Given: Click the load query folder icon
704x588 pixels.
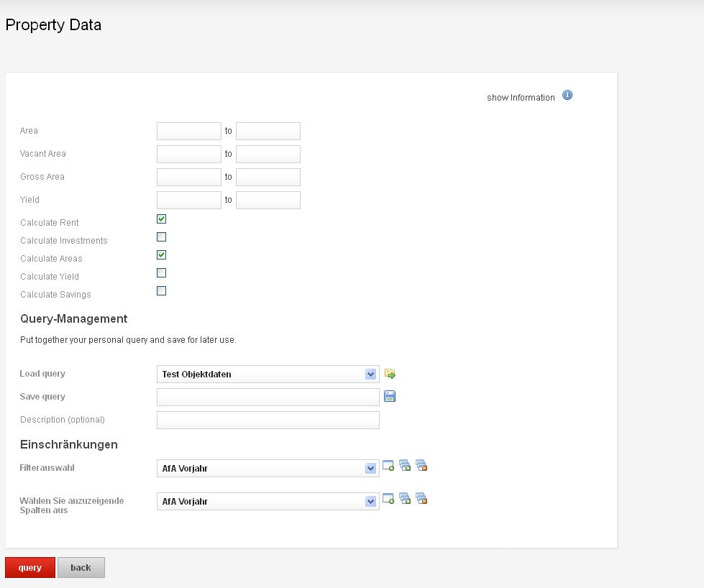Looking at the screenshot, I should pyautogui.click(x=390, y=374).
